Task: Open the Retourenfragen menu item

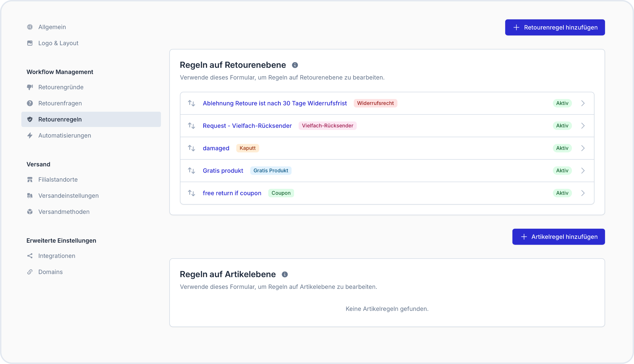Action: coord(60,103)
